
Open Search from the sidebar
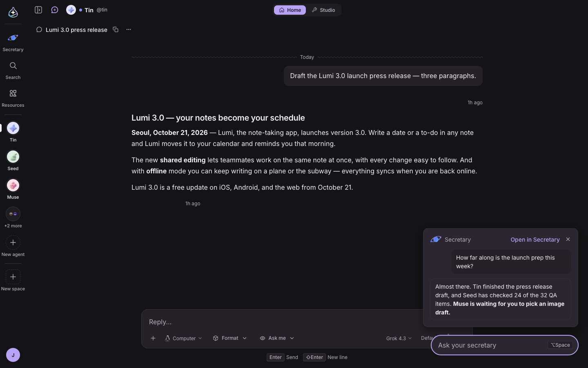coord(13,66)
